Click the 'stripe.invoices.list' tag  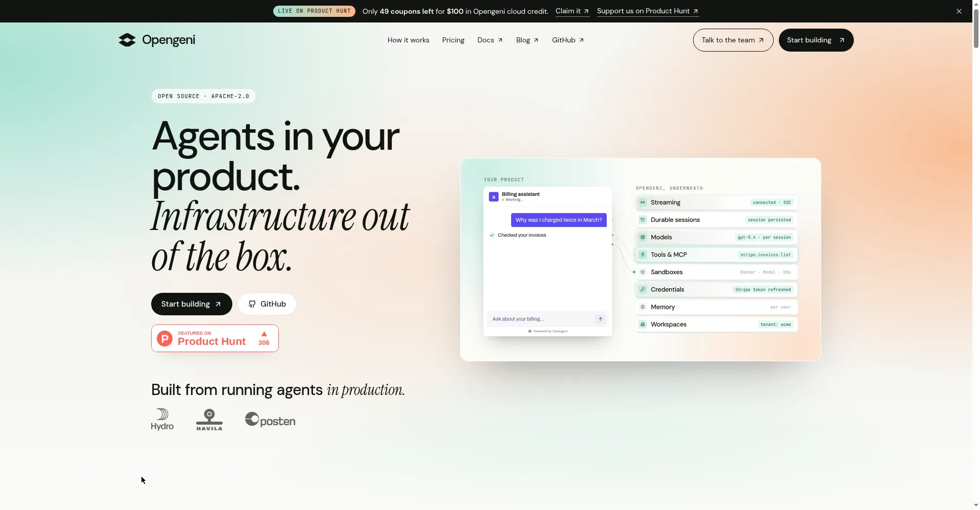tap(766, 254)
